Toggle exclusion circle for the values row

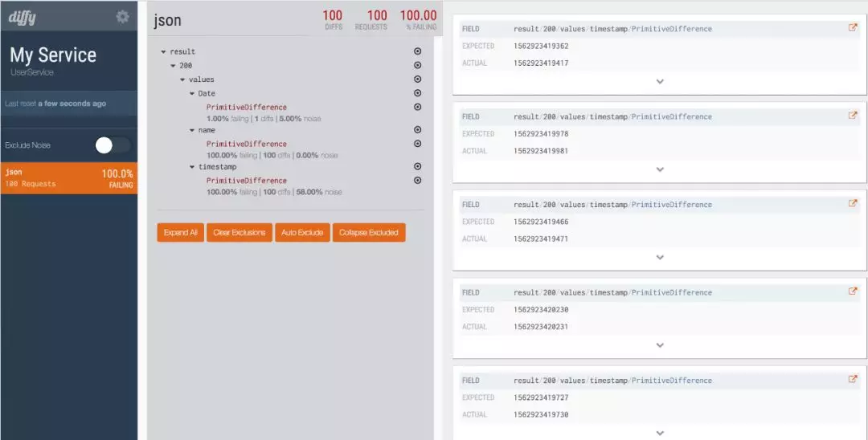pyautogui.click(x=418, y=79)
